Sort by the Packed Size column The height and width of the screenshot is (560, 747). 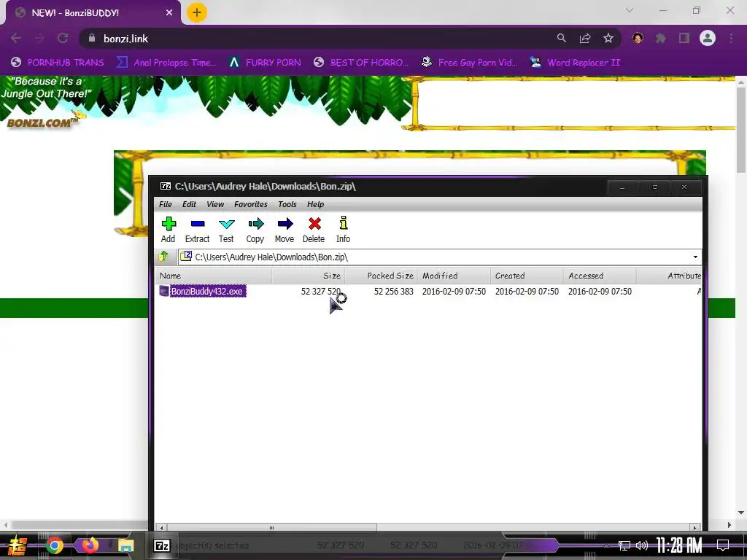[x=381, y=276]
